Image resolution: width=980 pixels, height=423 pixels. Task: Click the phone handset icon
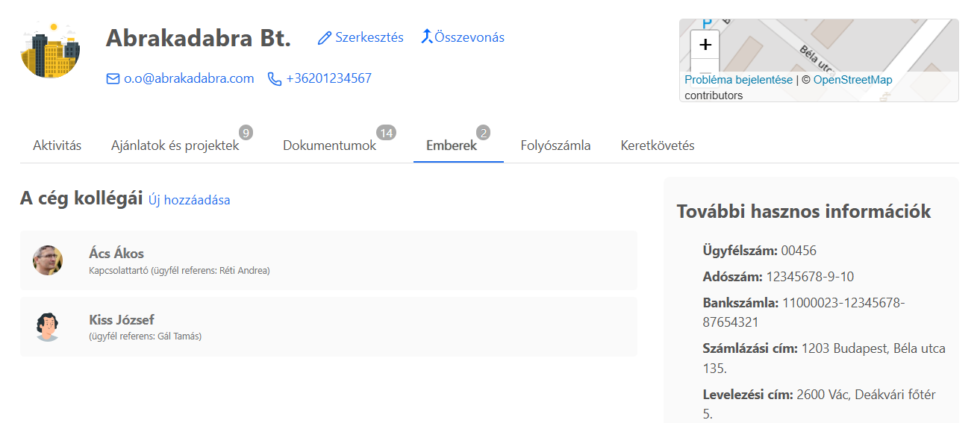(x=275, y=78)
